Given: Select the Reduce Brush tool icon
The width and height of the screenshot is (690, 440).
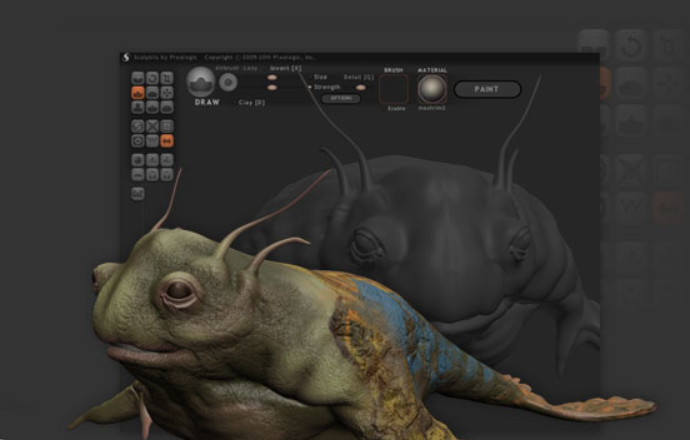Looking at the screenshot, I should [138, 126].
